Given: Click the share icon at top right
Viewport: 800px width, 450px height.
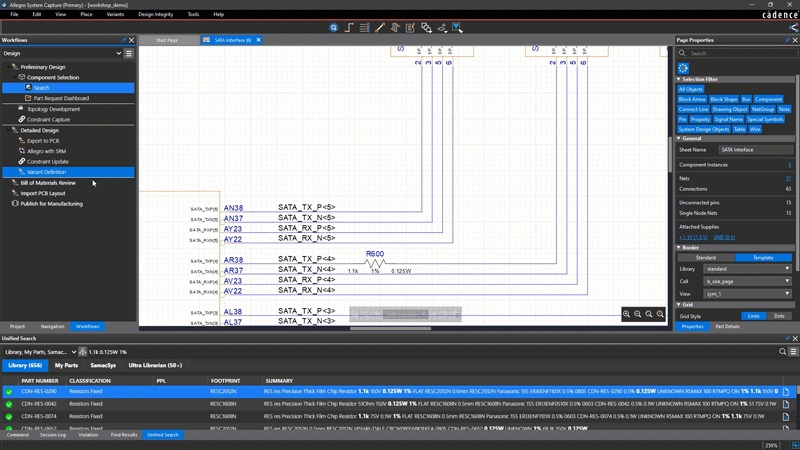Looking at the screenshot, I should [x=793, y=28].
